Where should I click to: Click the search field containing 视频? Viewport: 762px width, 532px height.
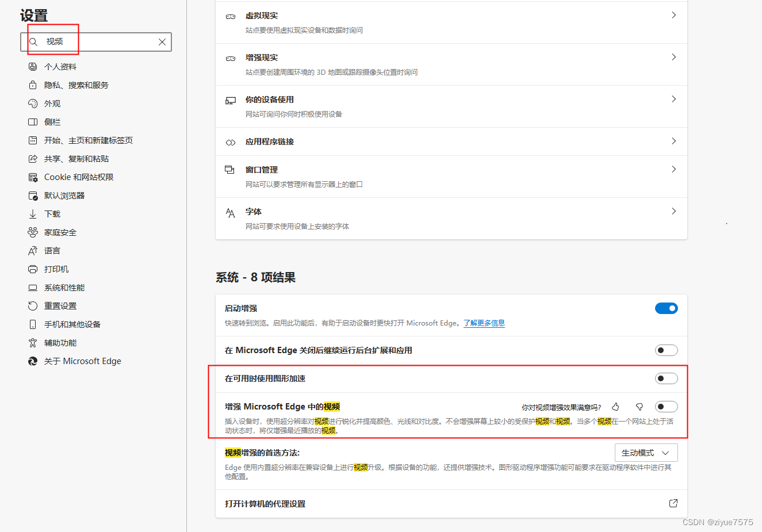pos(96,42)
